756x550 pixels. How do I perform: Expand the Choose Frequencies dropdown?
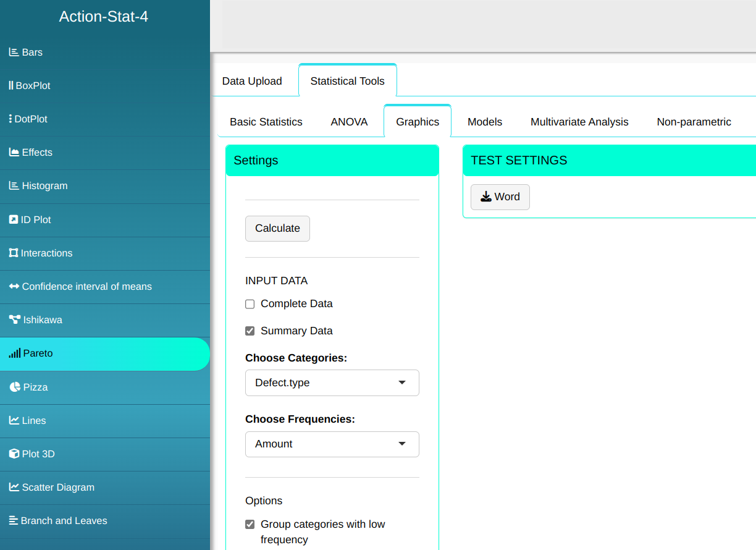click(x=332, y=444)
